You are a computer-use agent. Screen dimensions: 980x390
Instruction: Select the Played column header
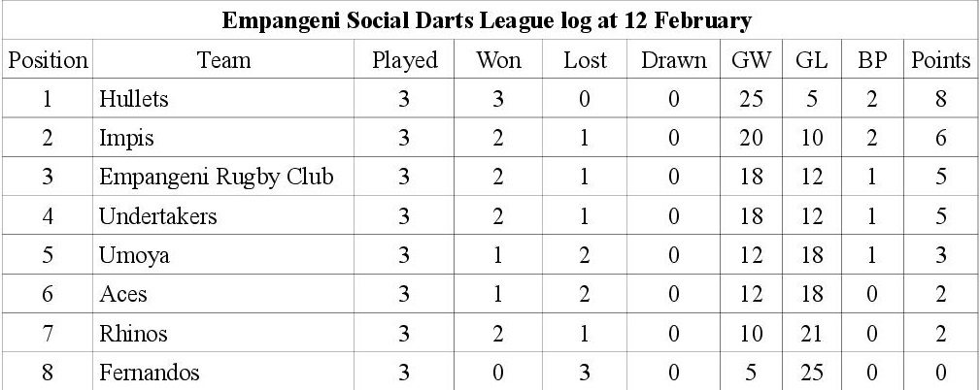coord(405,60)
